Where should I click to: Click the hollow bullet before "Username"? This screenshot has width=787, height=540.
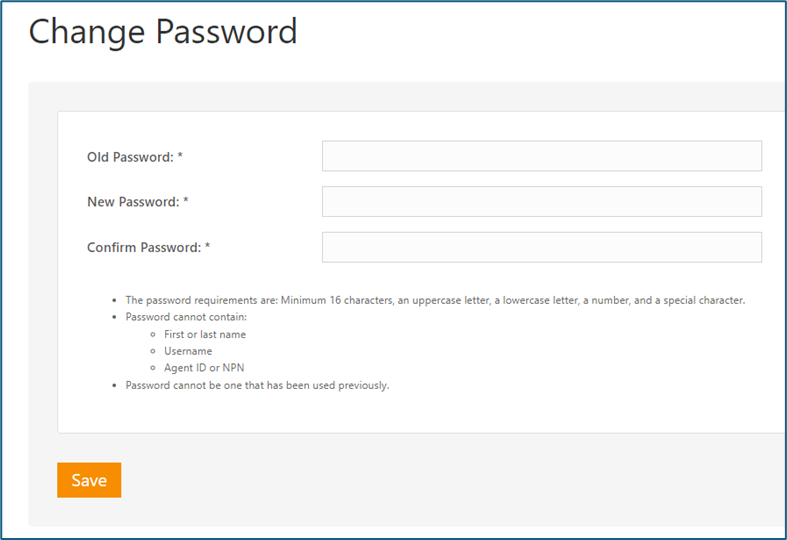(x=153, y=351)
